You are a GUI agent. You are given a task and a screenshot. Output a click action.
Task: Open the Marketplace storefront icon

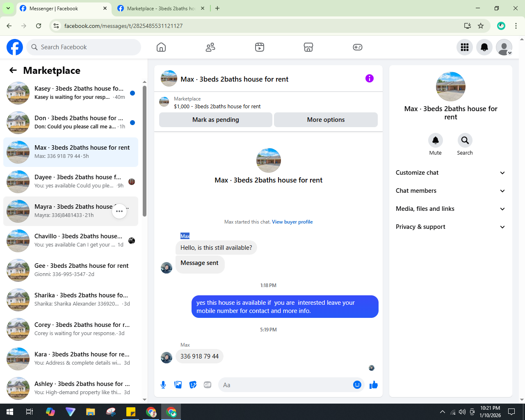308,47
